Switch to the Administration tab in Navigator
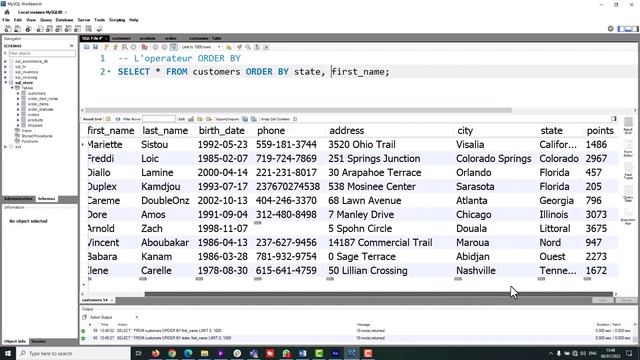 (x=18, y=199)
